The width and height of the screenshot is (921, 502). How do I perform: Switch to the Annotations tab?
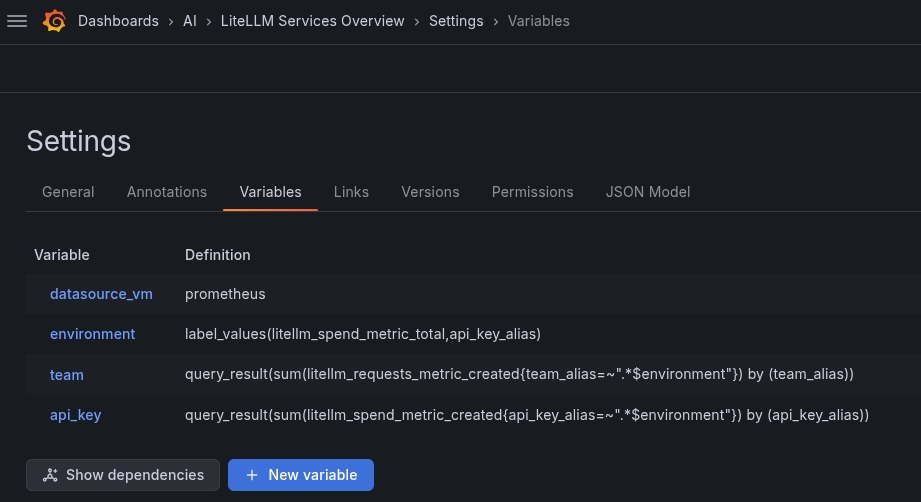(x=167, y=192)
